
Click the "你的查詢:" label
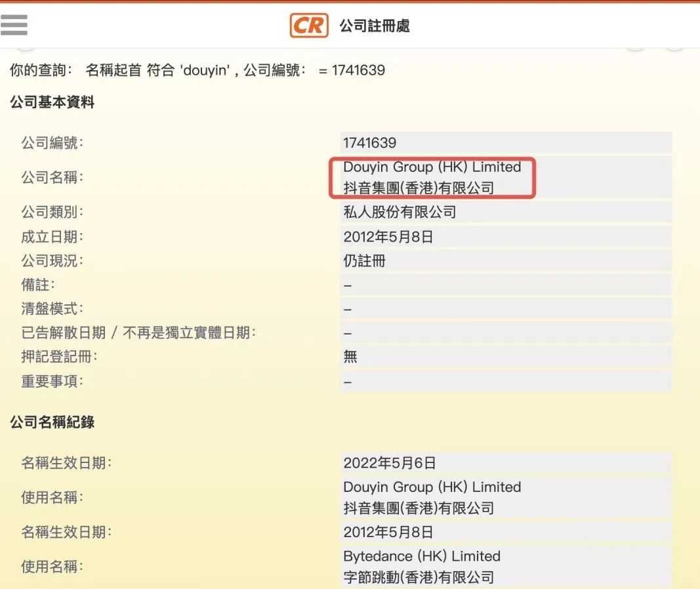tap(41, 70)
